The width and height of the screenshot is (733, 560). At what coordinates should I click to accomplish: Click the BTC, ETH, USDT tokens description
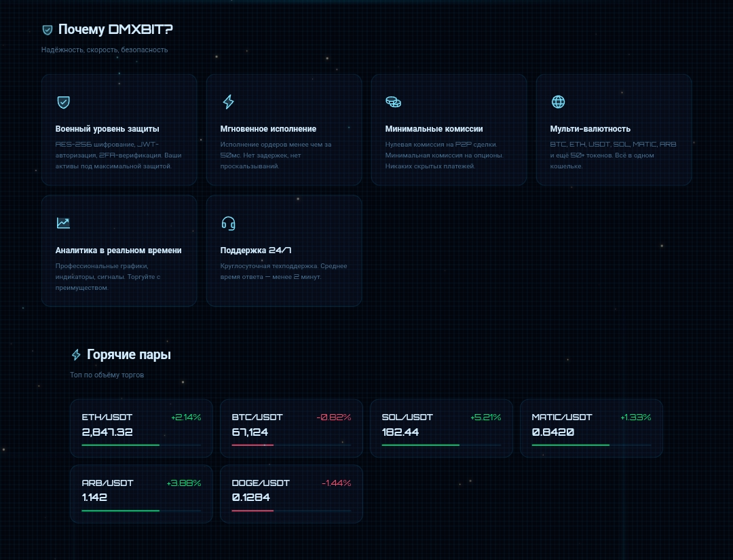(613, 155)
